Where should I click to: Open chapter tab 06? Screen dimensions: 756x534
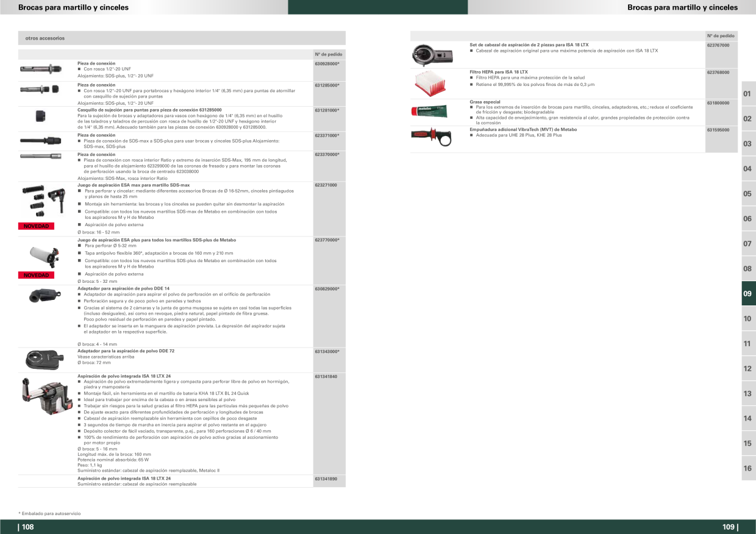[x=748, y=219]
